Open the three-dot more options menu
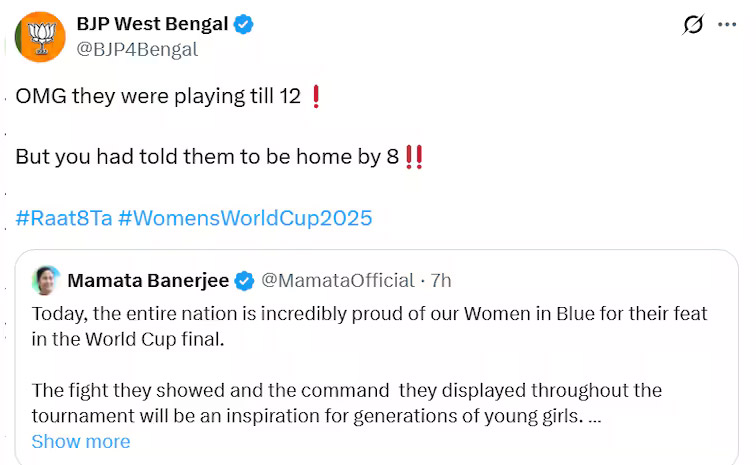This screenshot has height=465, width=756. click(727, 25)
